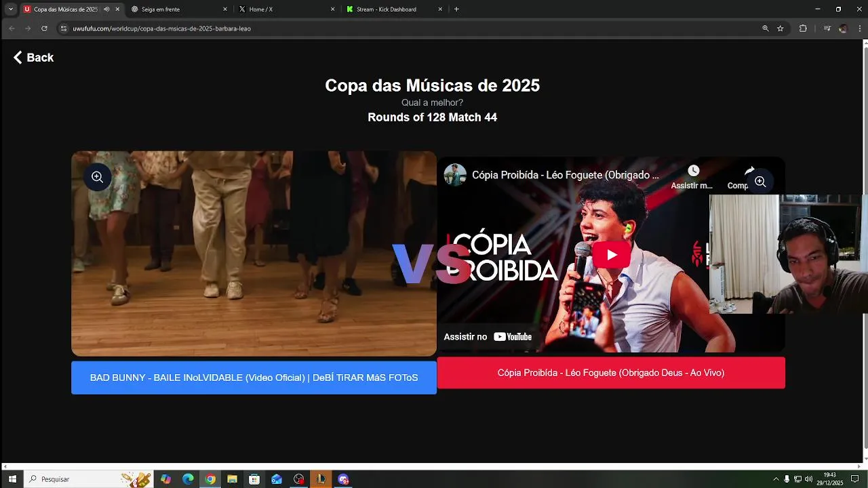Open the Windows Start menu

[x=12, y=479]
